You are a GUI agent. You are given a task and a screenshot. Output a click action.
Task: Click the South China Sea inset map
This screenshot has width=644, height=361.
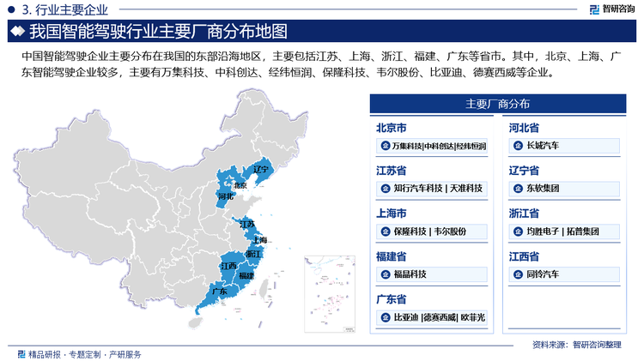tap(330, 294)
